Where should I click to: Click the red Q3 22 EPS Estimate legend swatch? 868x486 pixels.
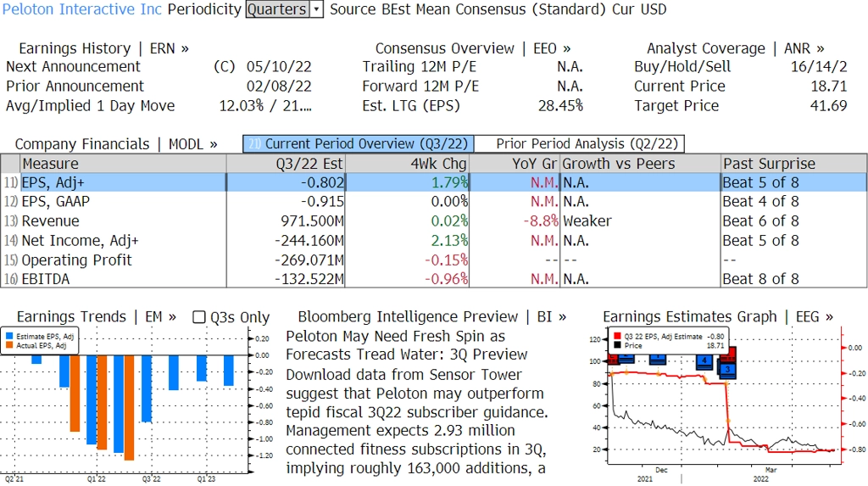coord(617,337)
